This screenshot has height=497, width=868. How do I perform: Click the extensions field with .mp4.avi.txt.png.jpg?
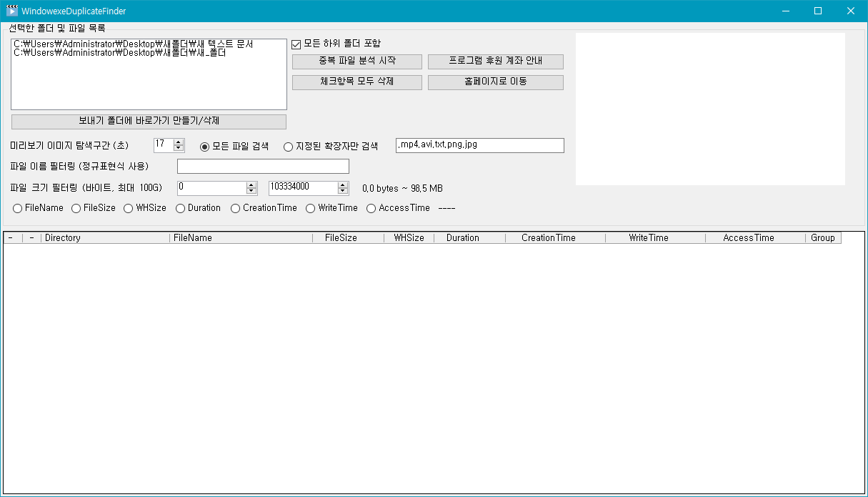click(x=480, y=145)
